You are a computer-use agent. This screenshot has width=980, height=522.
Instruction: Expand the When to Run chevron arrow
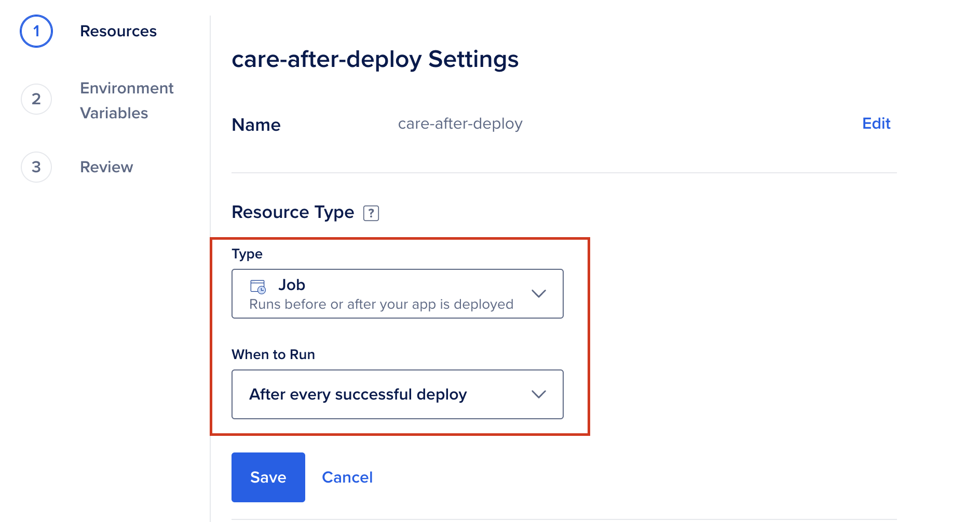[x=539, y=394]
